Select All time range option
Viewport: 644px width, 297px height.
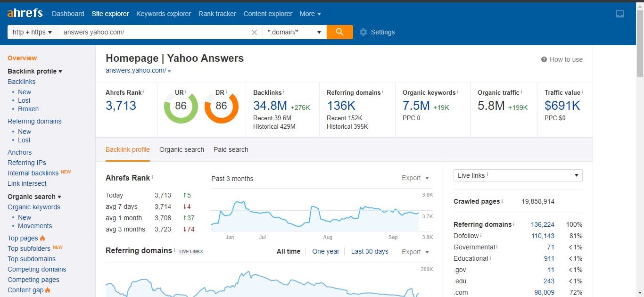[288, 251]
